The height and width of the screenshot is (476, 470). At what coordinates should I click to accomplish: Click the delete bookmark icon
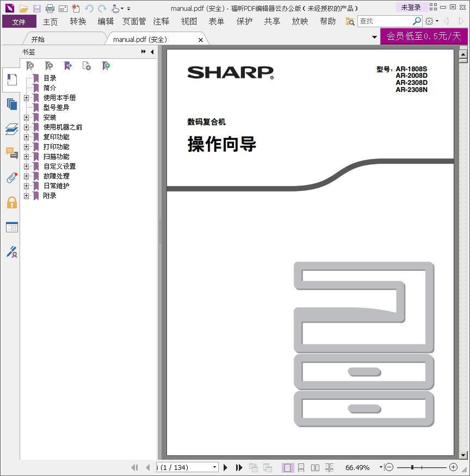point(30,66)
